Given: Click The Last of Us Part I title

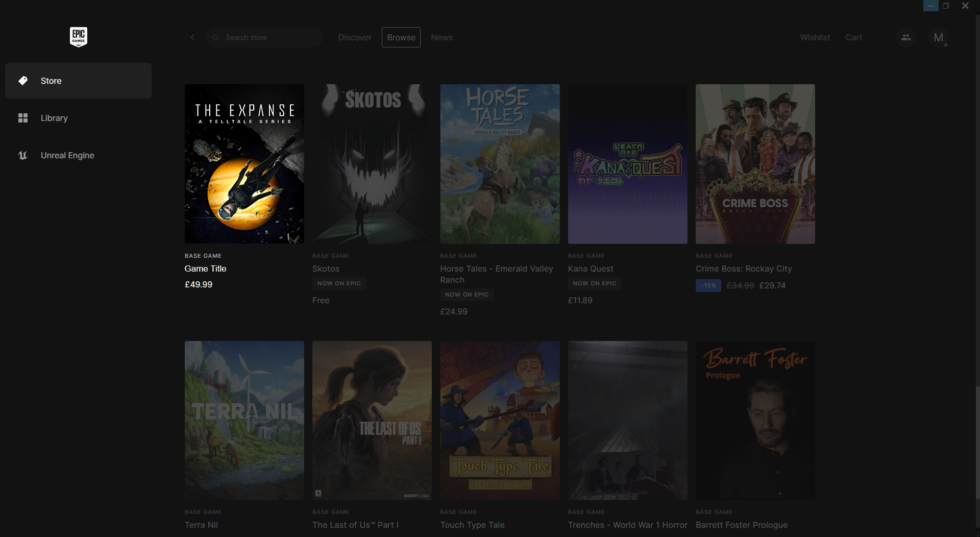Looking at the screenshot, I should [355, 525].
